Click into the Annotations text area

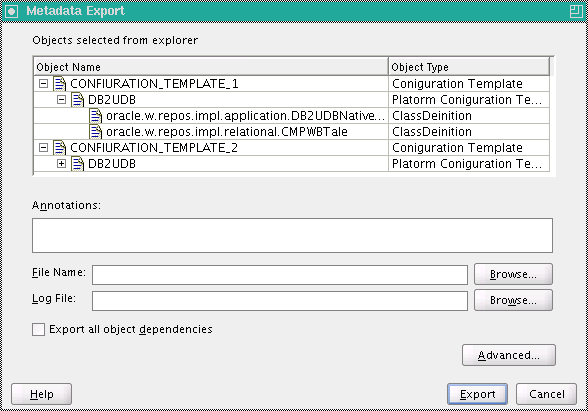pos(292,236)
